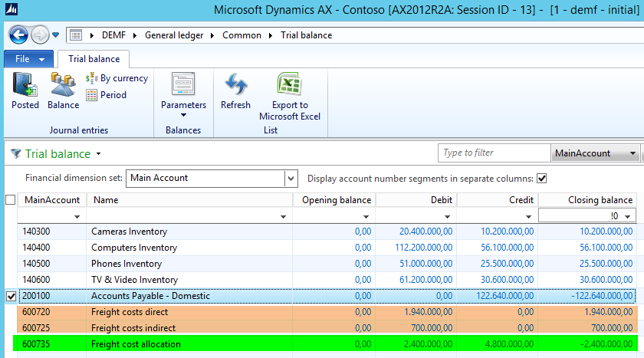Sort by the Debit column header
The width and height of the screenshot is (644, 358).
(416, 200)
